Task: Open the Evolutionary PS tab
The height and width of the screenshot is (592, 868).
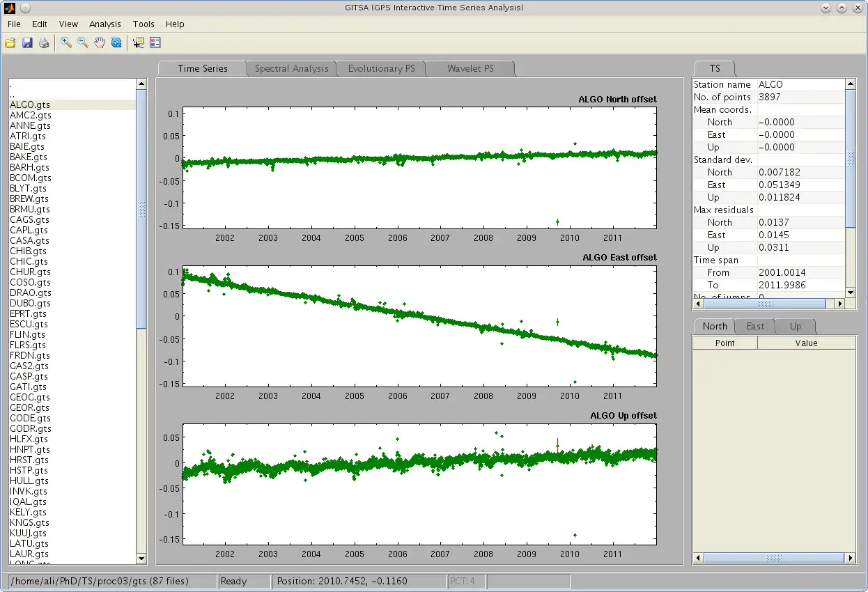Action: 381,68
